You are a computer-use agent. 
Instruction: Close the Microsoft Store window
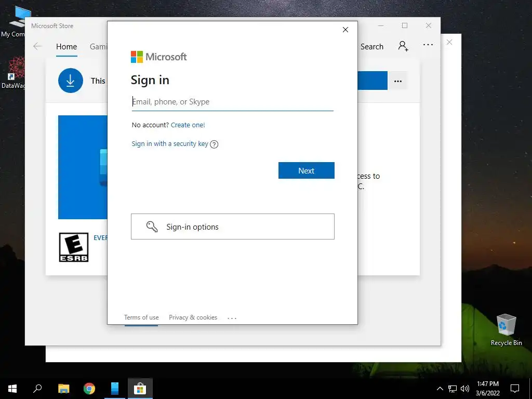pyautogui.click(x=429, y=26)
